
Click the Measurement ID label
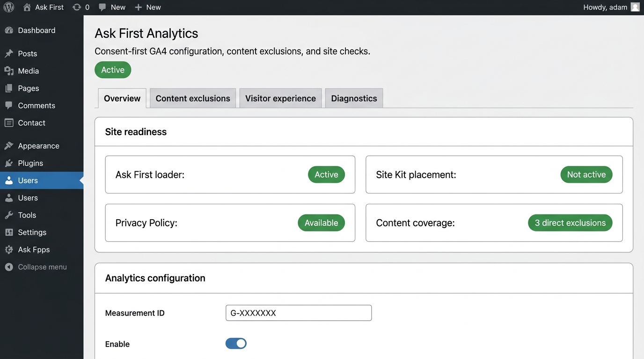tap(135, 313)
